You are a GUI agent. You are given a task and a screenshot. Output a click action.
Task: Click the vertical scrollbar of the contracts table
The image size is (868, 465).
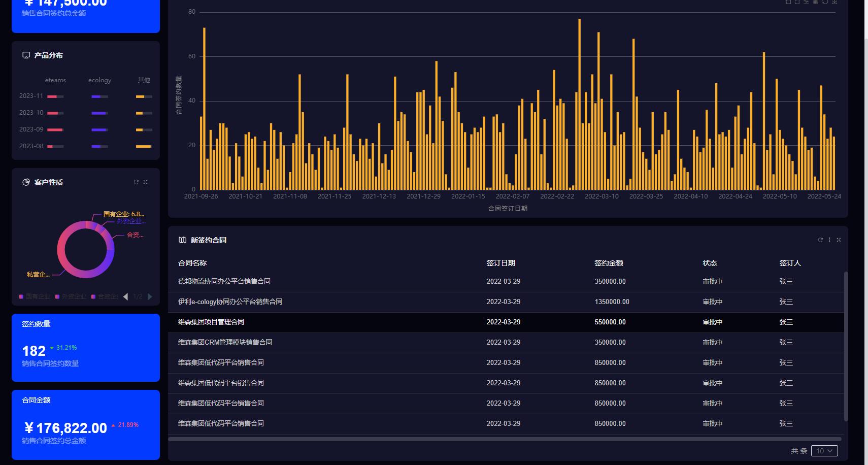(846, 346)
